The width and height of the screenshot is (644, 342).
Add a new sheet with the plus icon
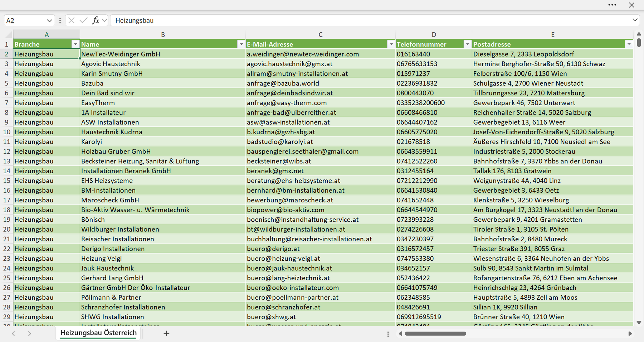pos(166,333)
